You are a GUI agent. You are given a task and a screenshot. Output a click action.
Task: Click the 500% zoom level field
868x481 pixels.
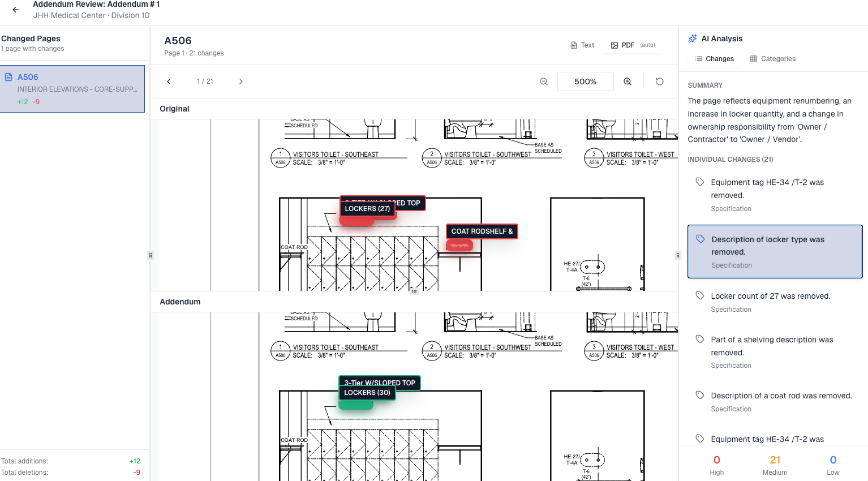(585, 81)
